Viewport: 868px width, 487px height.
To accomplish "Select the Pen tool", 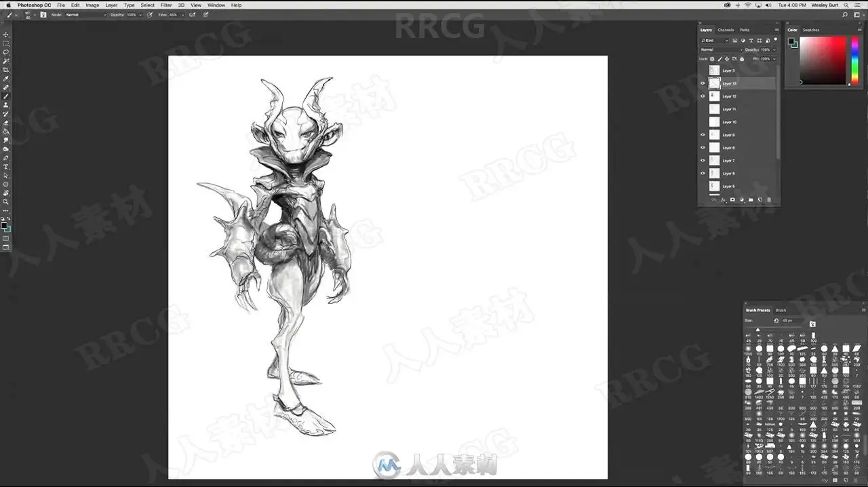I will (6, 158).
